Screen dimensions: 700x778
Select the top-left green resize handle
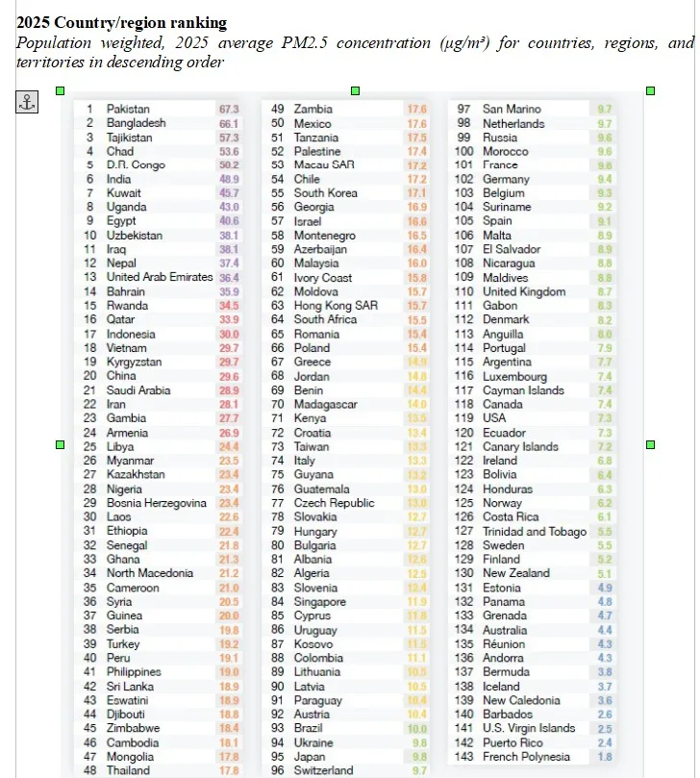click(60, 90)
